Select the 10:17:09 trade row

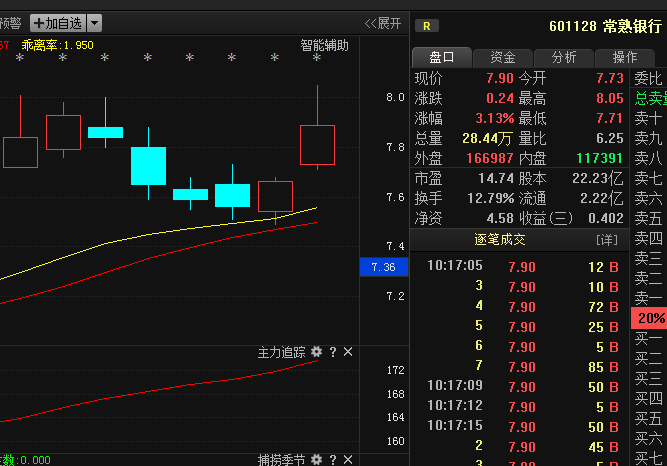[x=522, y=387]
